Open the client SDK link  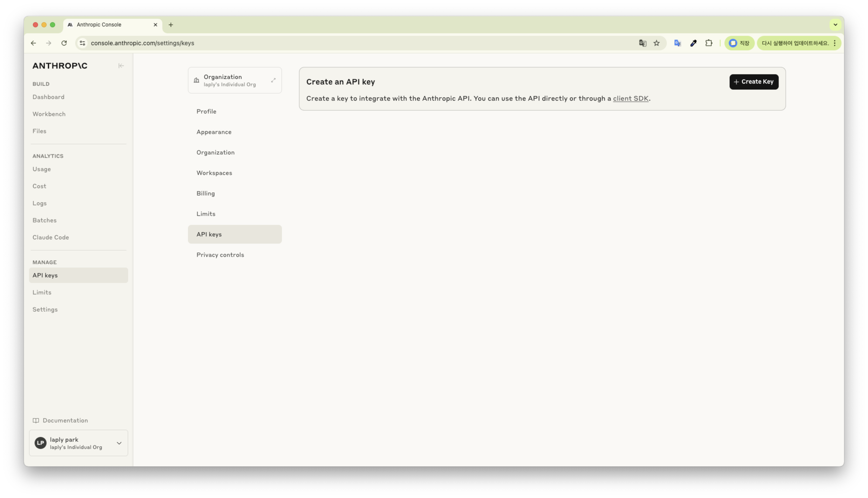pyautogui.click(x=630, y=99)
